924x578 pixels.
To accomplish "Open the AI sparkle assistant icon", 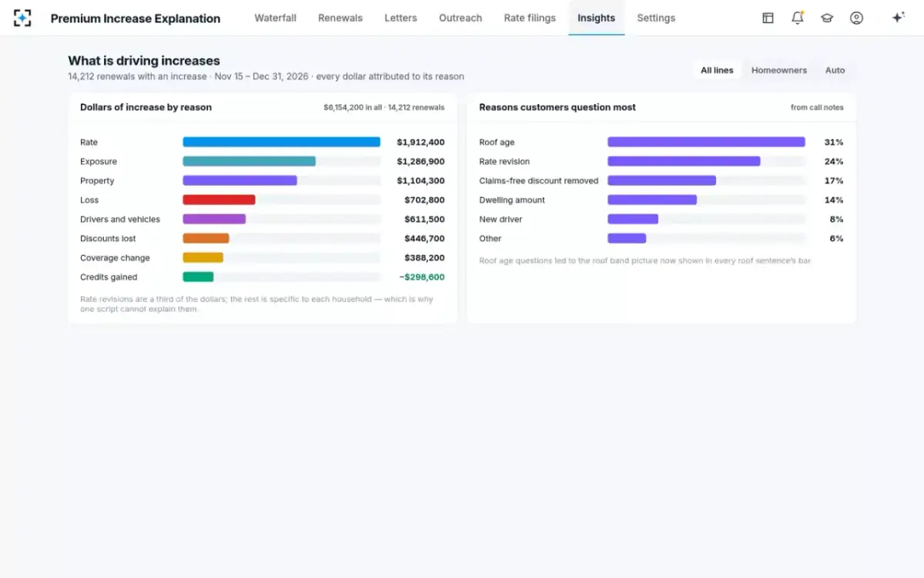I will tap(898, 18).
